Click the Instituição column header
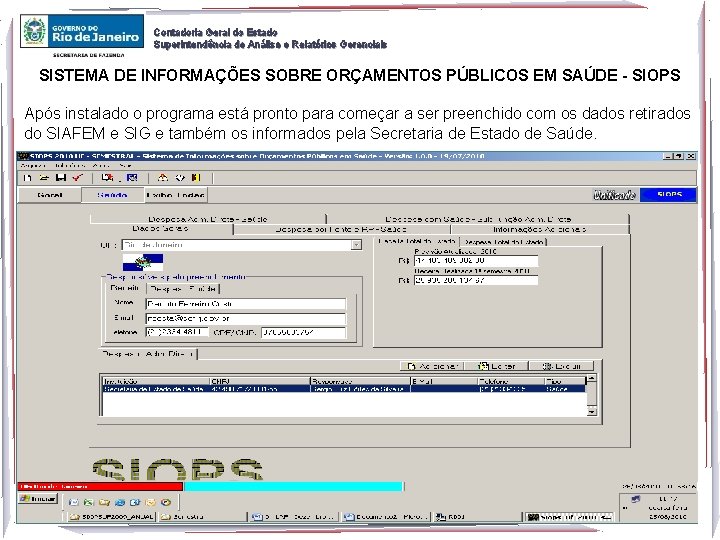Viewport: 720px width, 540px height. [156, 381]
